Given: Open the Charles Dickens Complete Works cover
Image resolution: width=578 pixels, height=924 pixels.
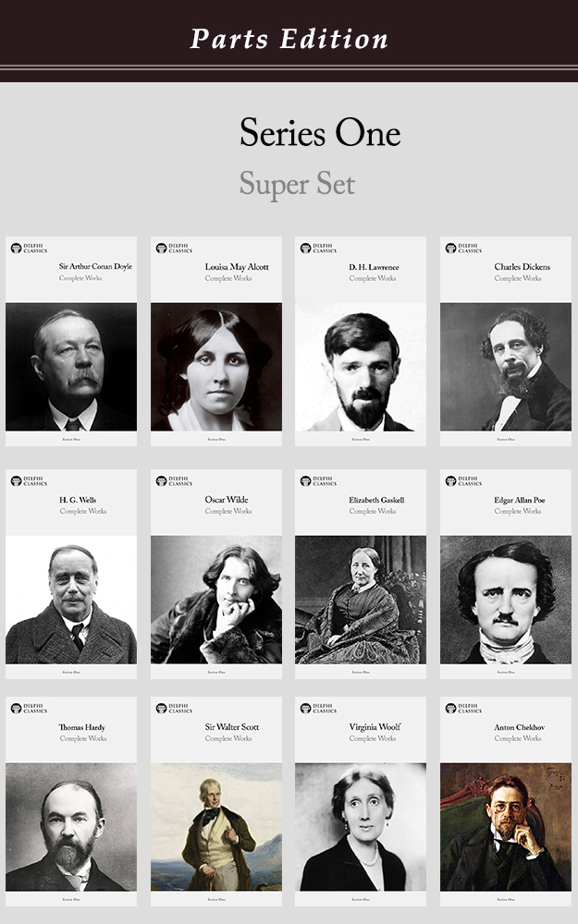Looking at the screenshot, I should pyautogui.click(x=506, y=341).
